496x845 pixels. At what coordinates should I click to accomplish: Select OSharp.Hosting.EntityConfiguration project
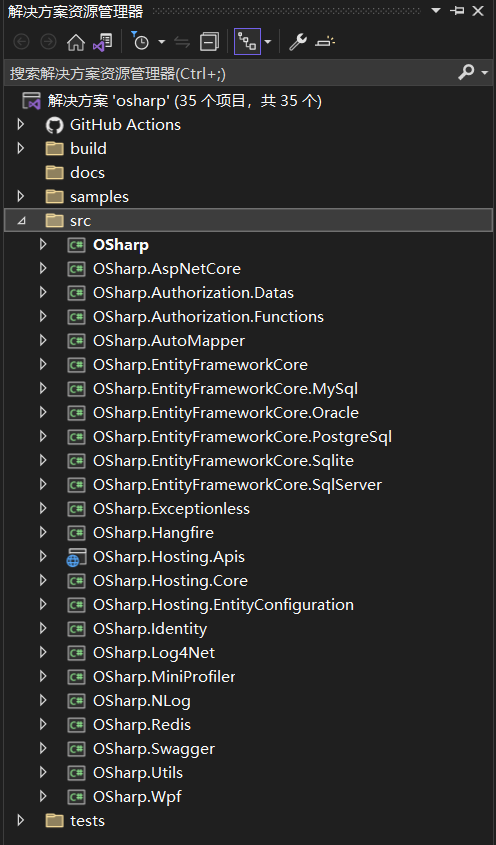(x=223, y=605)
